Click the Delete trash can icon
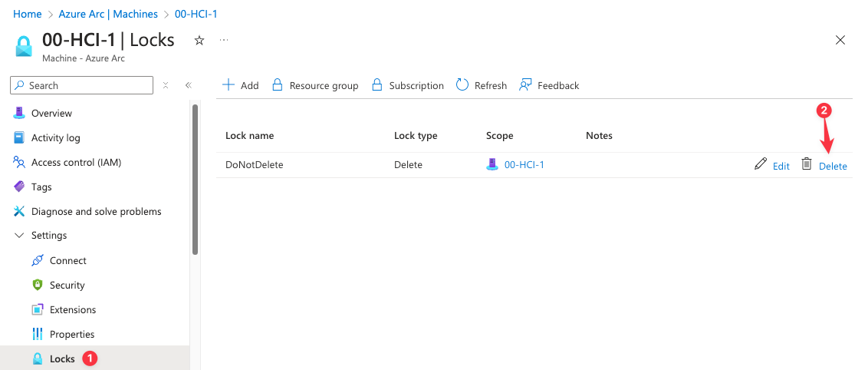 [x=807, y=164]
